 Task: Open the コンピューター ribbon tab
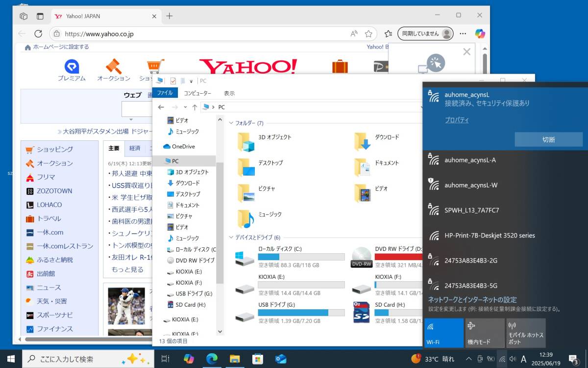click(197, 93)
